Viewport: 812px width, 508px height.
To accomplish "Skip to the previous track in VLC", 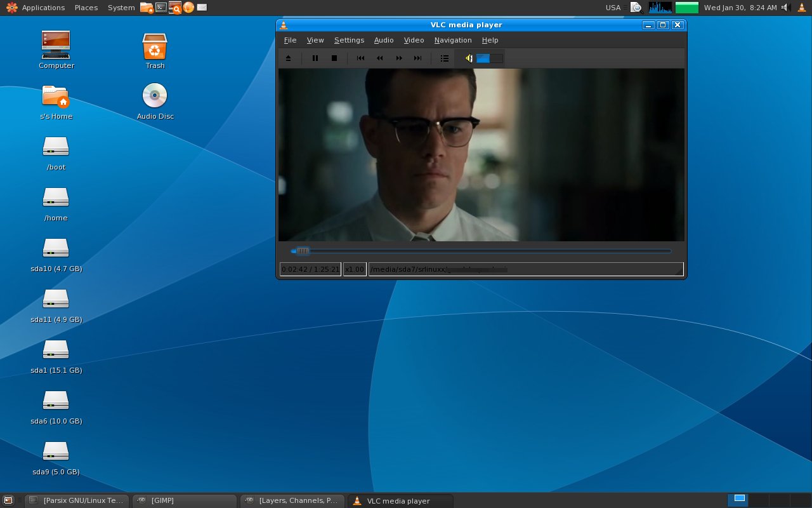I will coord(361,58).
